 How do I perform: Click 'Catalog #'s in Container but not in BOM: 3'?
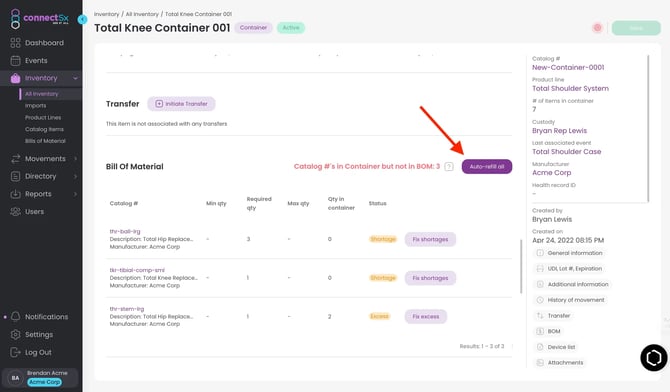pos(367,167)
